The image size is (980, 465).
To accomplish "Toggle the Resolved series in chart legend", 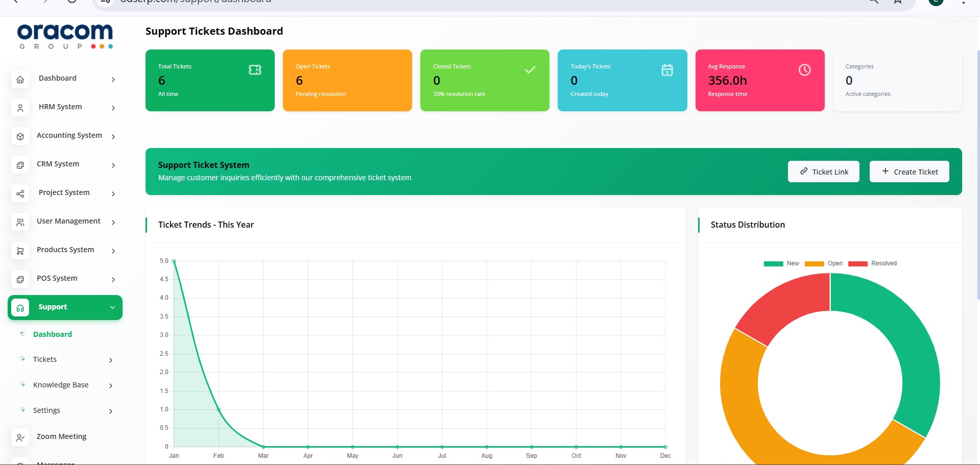I will (x=872, y=263).
